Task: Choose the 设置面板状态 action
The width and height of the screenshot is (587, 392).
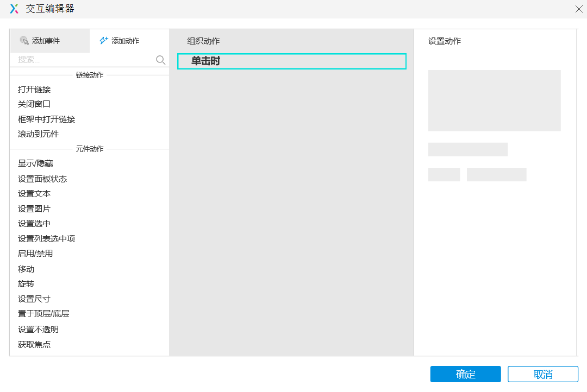Action: [x=42, y=179]
